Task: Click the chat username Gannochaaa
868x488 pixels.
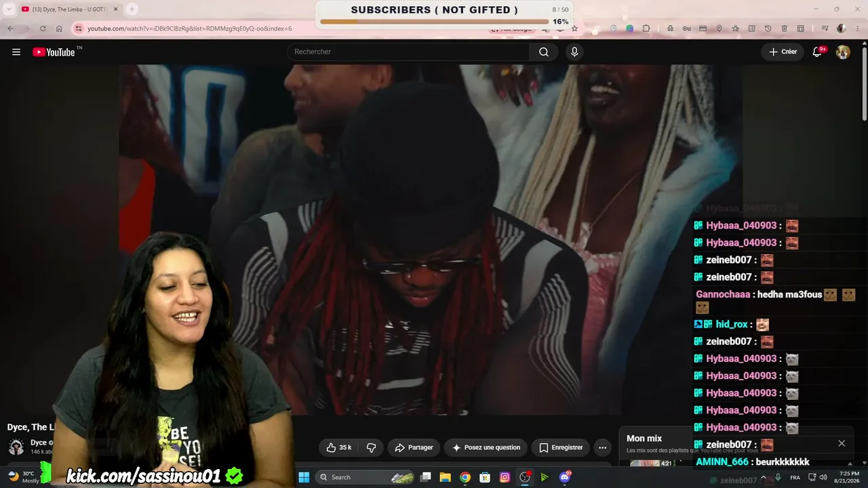Action: pos(723,294)
